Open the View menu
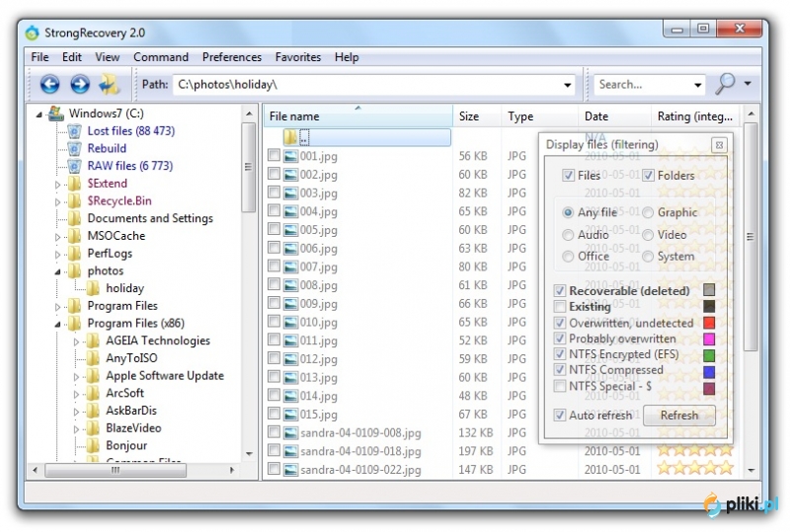Image resolution: width=790 pixels, height=532 pixels. 108,57
